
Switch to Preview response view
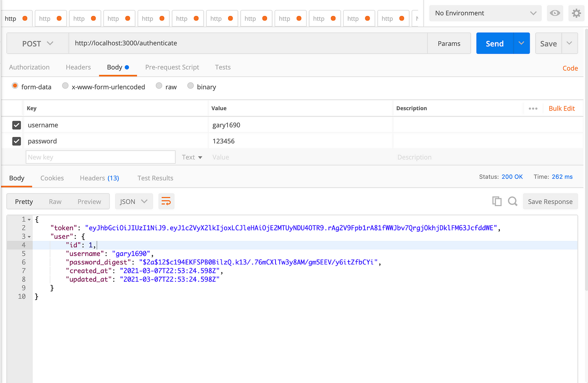pyautogui.click(x=89, y=202)
